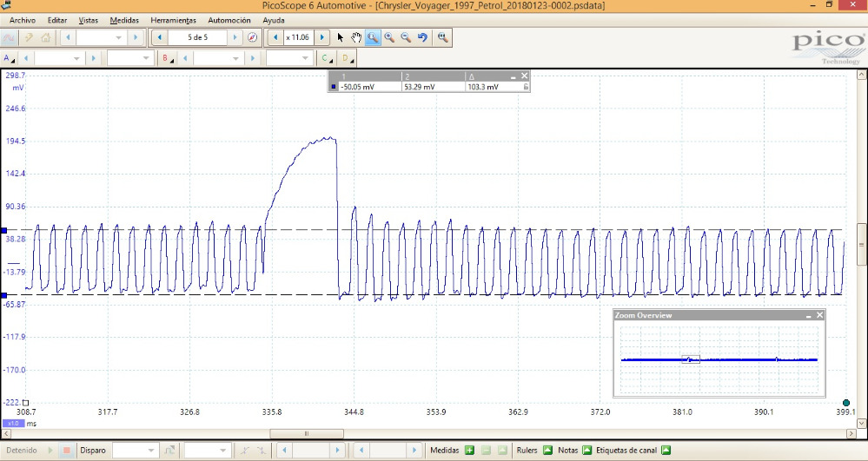Screen dimensions: 868x461
Task: Add a measurement with green plus icon
Action: tap(469, 451)
